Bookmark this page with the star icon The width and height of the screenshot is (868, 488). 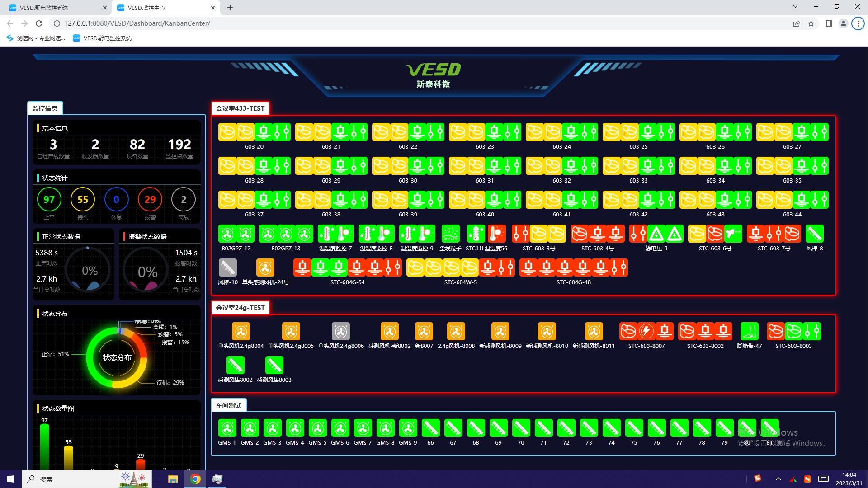coord(811,23)
